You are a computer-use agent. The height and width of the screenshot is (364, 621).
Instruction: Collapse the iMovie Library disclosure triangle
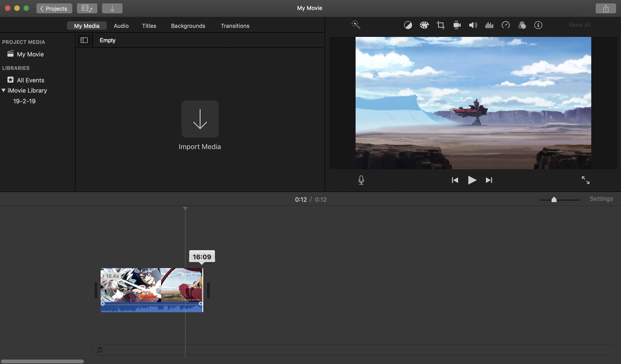click(x=4, y=90)
